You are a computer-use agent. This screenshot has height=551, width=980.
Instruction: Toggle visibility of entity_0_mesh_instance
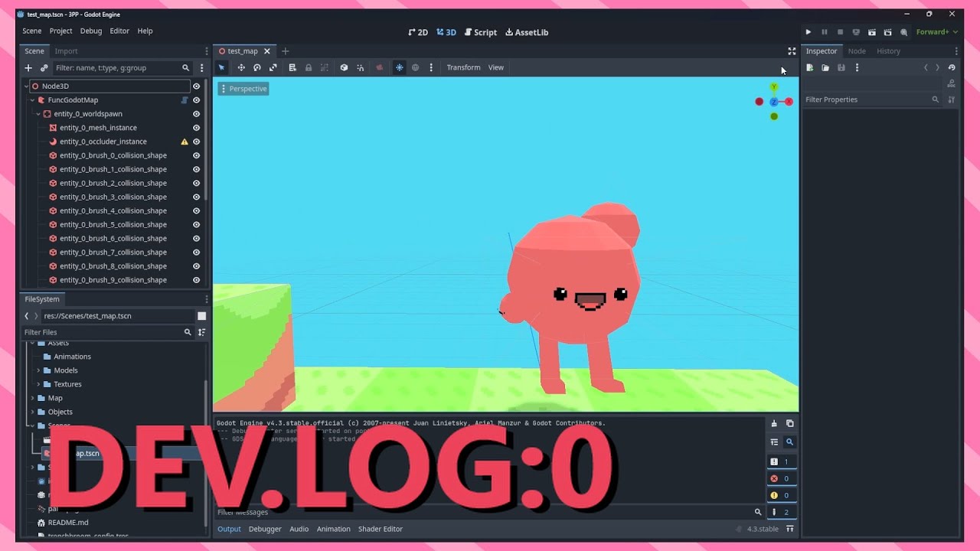tap(196, 128)
